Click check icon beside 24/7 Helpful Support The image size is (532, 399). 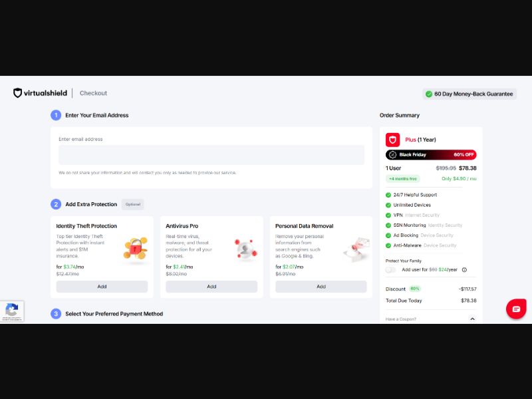pos(388,195)
